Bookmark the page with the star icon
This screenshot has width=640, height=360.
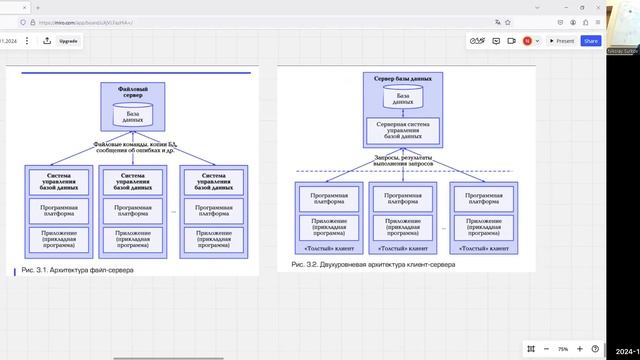(x=508, y=22)
